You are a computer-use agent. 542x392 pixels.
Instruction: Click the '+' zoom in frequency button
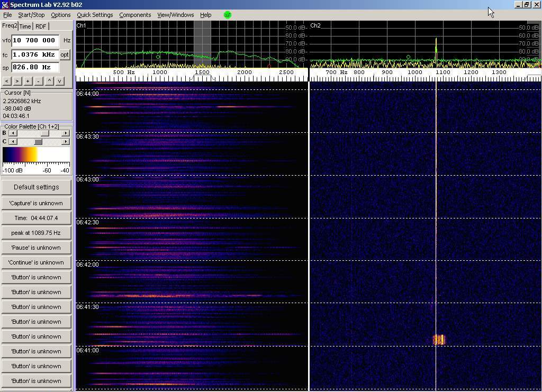pyautogui.click(x=28, y=81)
